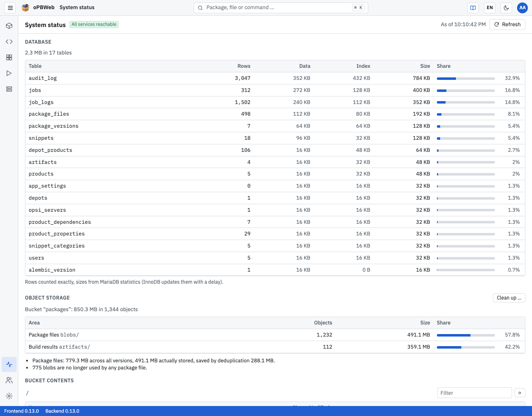Select the audit_log table row name
This screenshot has height=416, width=532.
click(43, 78)
